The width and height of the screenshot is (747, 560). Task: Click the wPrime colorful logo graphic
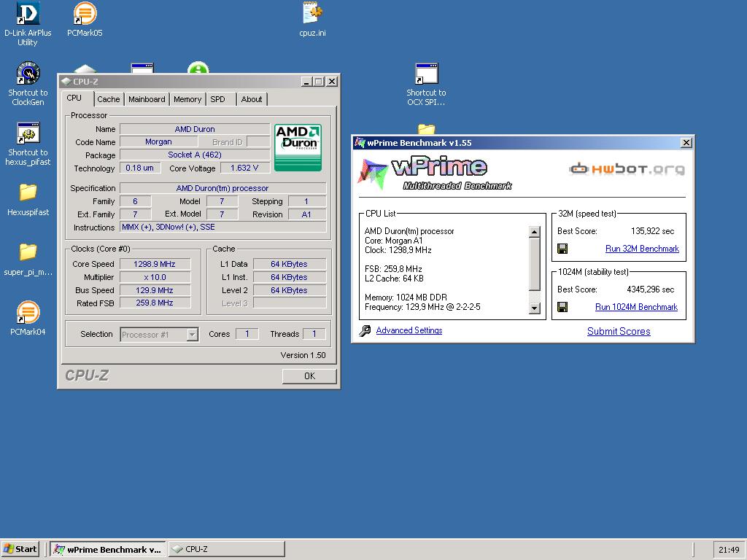point(372,174)
